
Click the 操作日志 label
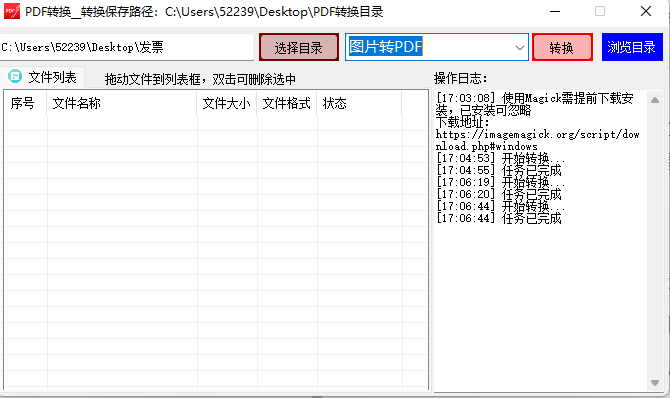(460, 78)
